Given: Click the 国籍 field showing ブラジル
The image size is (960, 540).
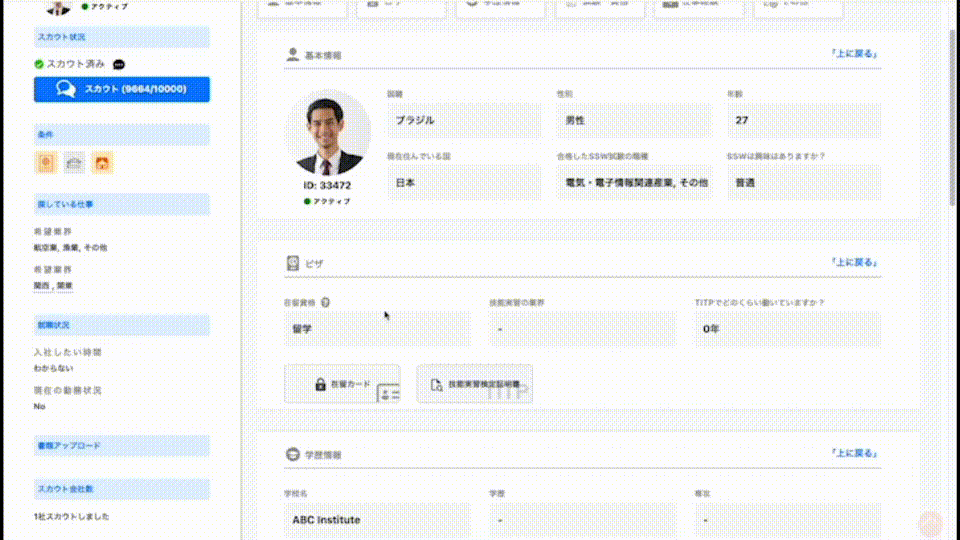Looking at the screenshot, I should click(x=465, y=120).
